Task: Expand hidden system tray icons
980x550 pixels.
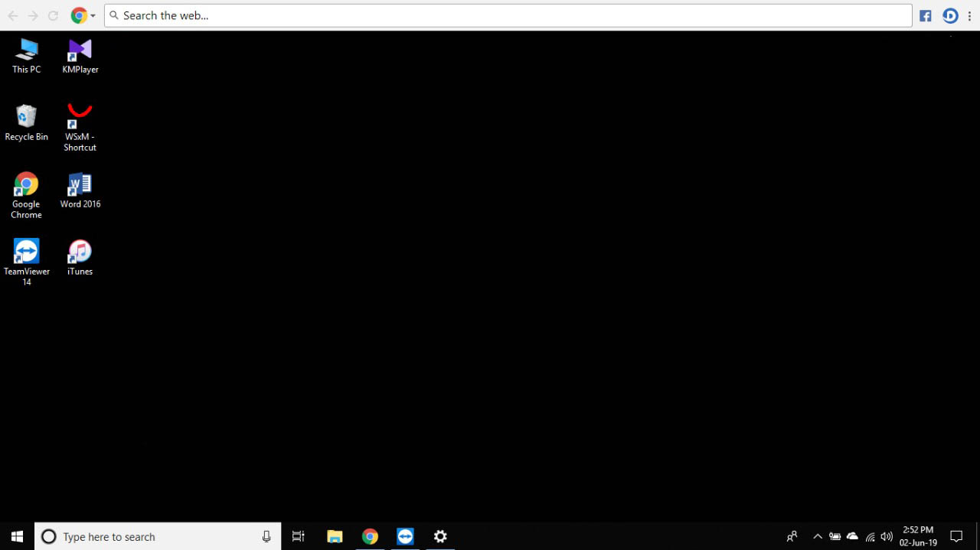Action: pyautogui.click(x=818, y=536)
